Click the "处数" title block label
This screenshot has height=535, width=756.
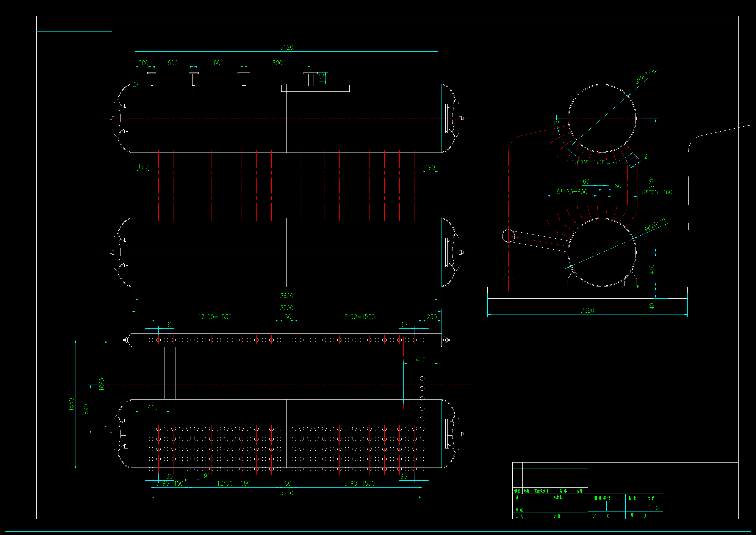526,491
